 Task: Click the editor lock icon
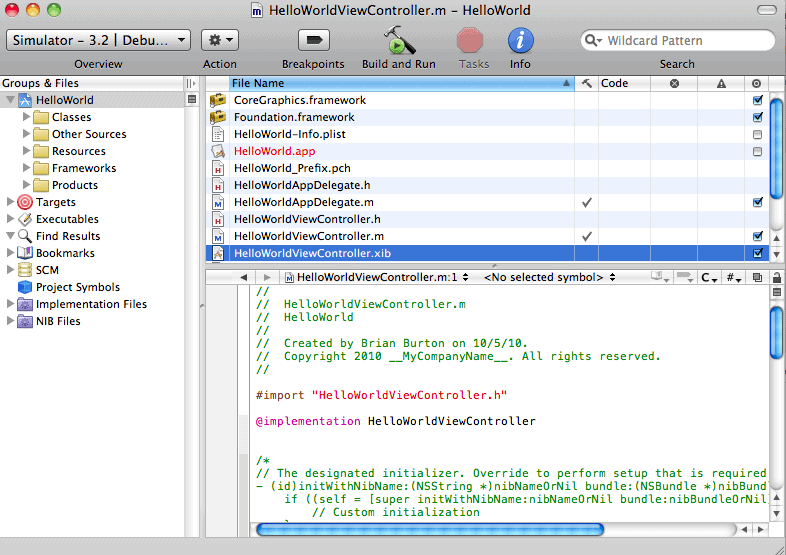[x=777, y=277]
